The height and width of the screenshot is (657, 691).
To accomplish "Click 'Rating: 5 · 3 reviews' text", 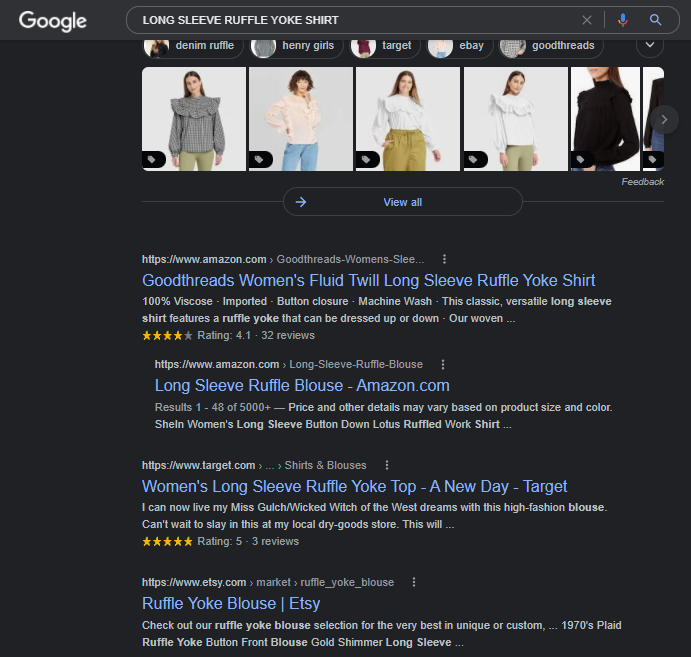I will (x=248, y=541).
